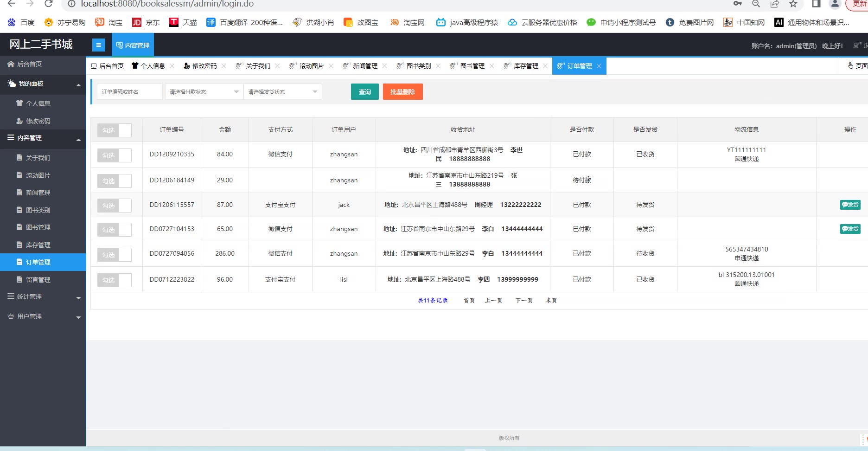Click the blue sidebar collapse hamburger icon

click(x=98, y=45)
